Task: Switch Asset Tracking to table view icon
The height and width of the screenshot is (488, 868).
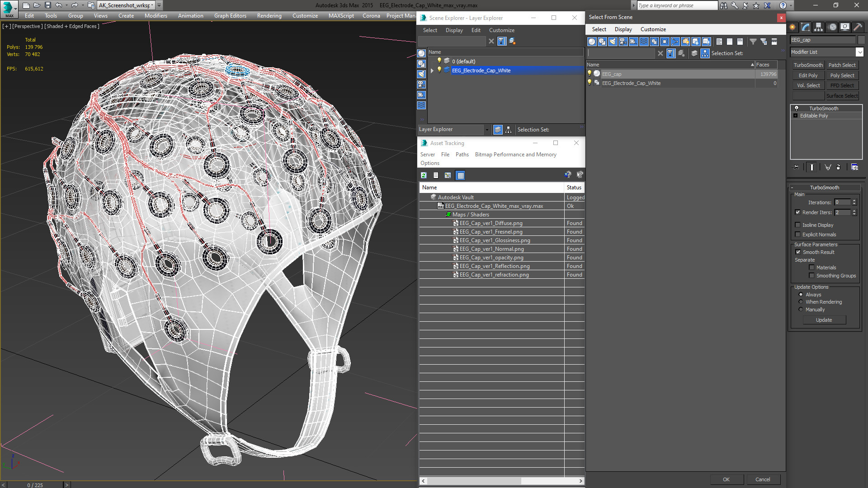Action: click(460, 175)
